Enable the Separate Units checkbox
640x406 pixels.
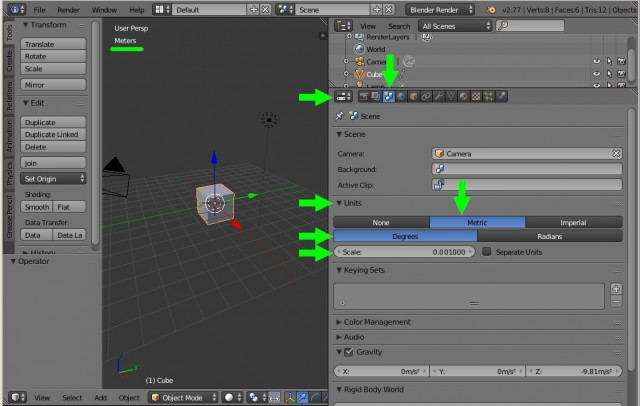pyautogui.click(x=487, y=251)
